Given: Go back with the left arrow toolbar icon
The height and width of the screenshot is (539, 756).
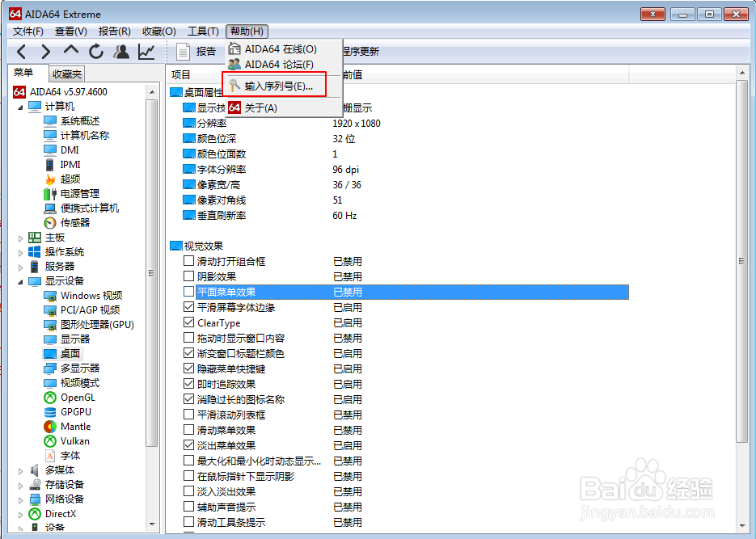Looking at the screenshot, I should point(21,51).
